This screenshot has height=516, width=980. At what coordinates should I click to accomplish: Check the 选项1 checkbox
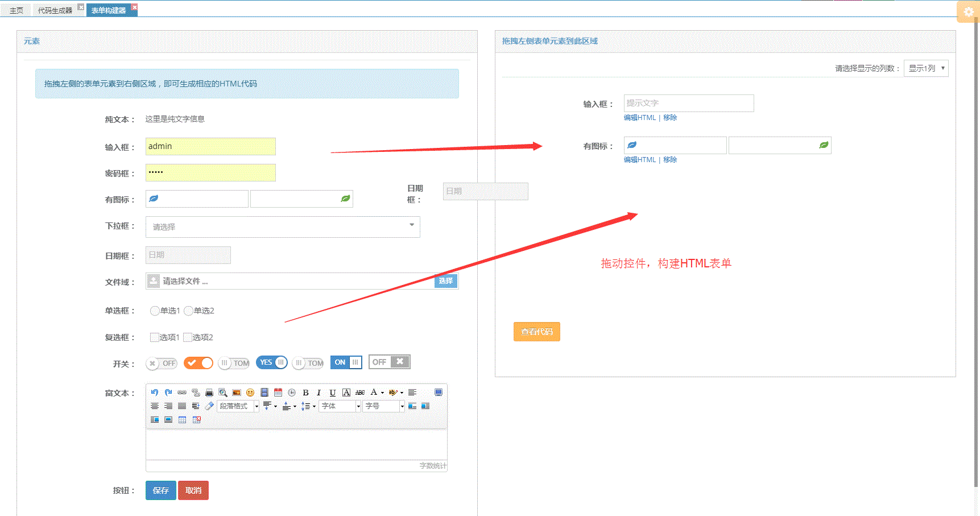click(x=154, y=337)
